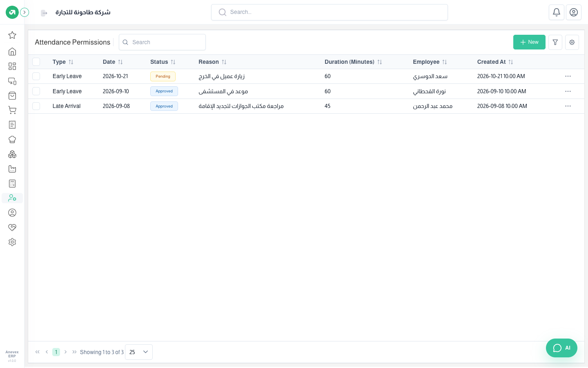Click the New permission button
Screen dimensions: 588x368
[x=529, y=42]
